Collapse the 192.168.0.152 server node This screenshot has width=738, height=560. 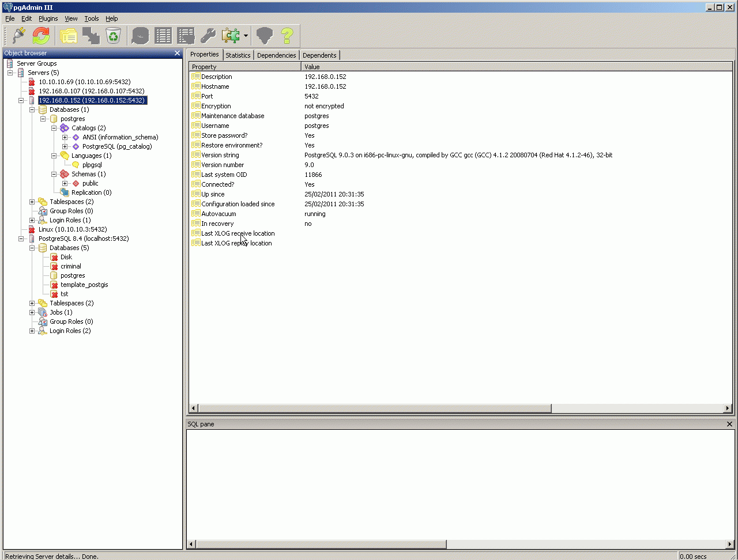[21, 100]
